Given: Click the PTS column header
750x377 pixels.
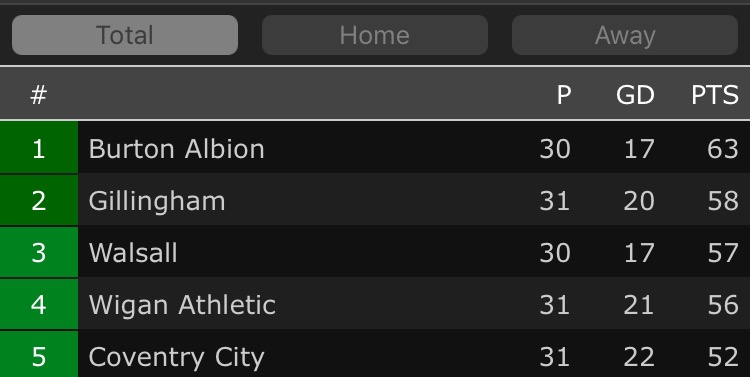Looking at the screenshot, I should click(715, 95).
